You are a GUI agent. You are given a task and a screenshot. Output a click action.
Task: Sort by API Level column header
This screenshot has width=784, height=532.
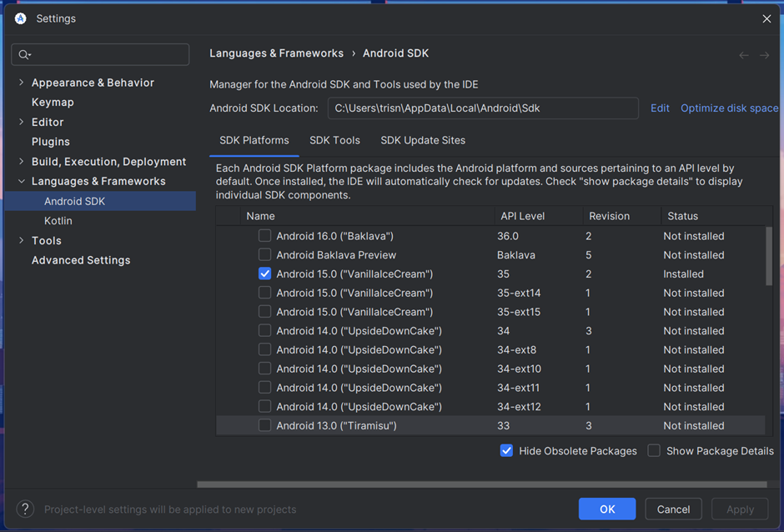tap(539, 216)
